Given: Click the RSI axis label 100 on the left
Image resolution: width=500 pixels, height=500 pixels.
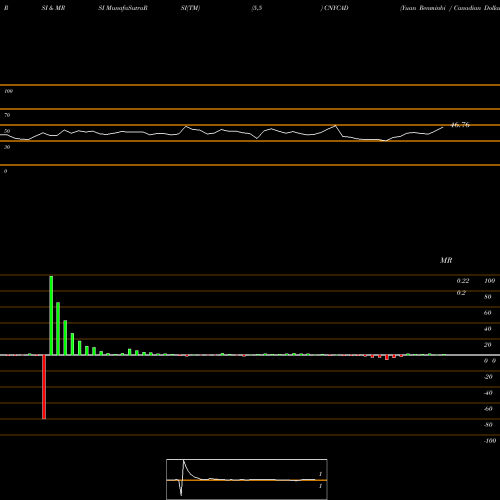Looking at the screenshot, I should pyautogui.click(x=8, y=91).
